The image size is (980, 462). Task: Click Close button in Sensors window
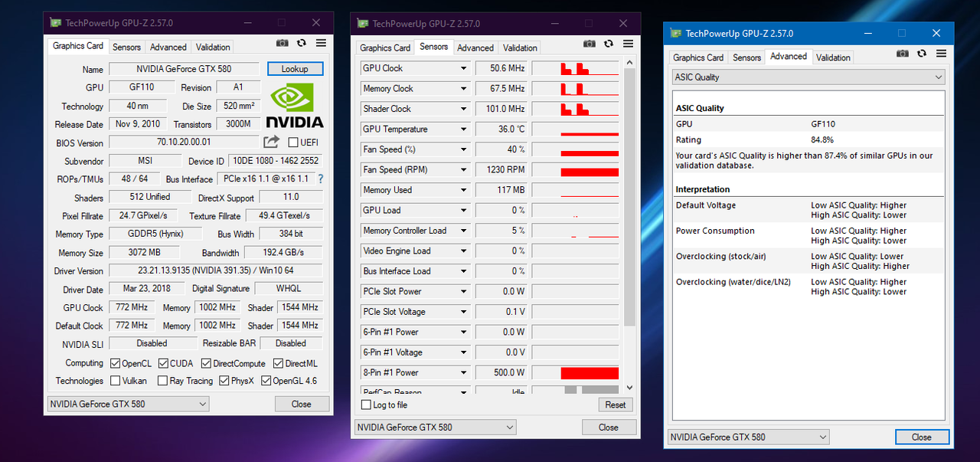tap(609, 428)
